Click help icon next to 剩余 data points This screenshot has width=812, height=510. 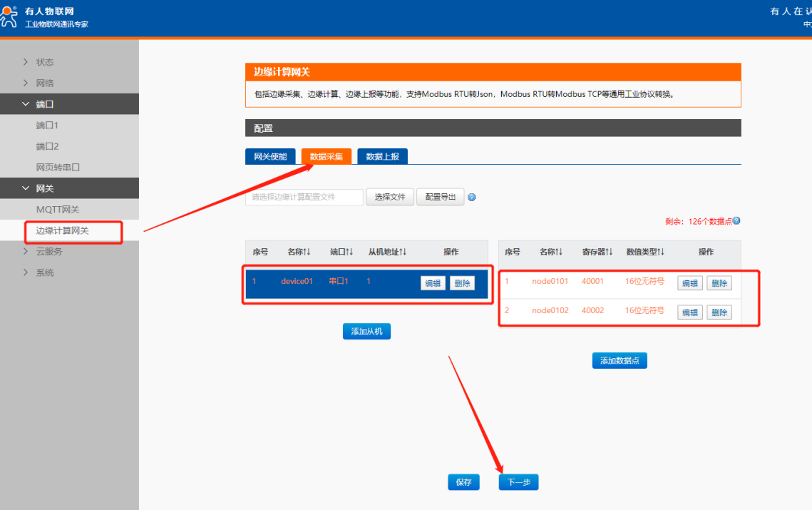(736, 221)
